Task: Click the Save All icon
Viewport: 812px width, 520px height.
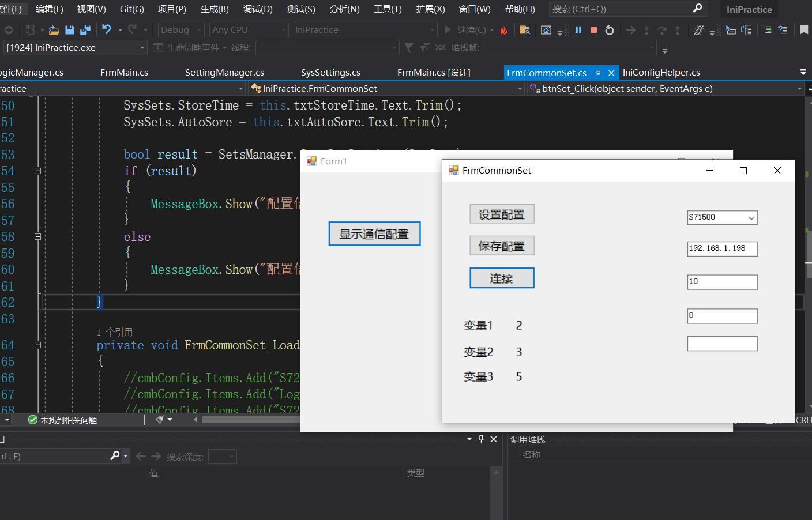Action: pos(85,29)
